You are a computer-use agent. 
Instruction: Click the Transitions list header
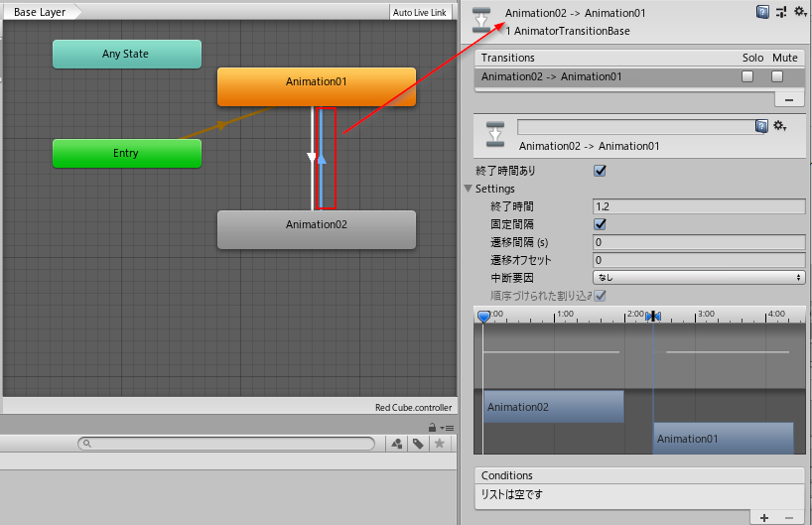coord(639,58)
